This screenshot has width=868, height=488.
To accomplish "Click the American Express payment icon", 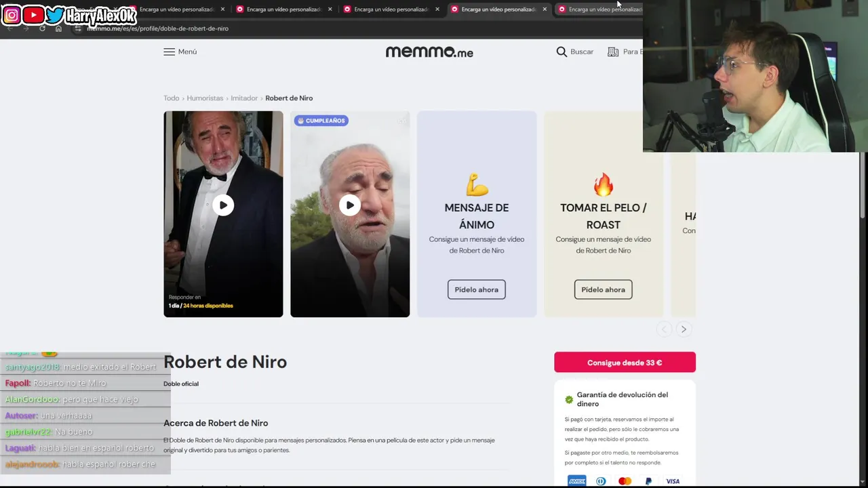I will (x=577, y=481).
